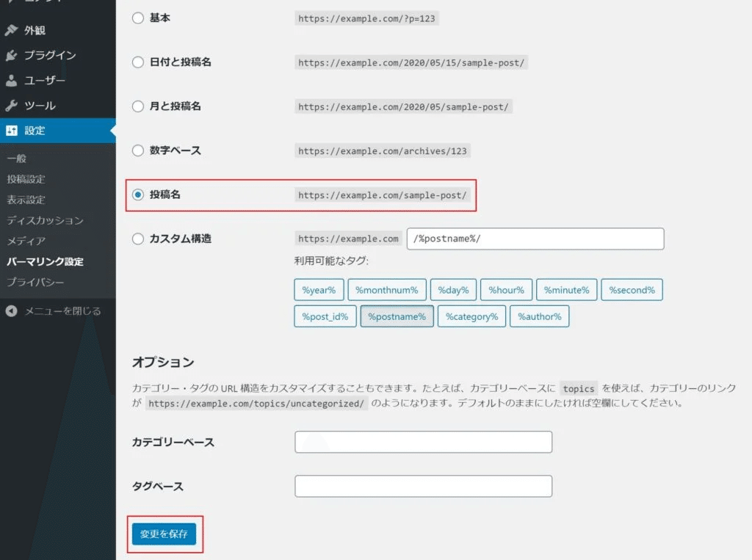Click the カテゴリーベース input field
The image size is (752, 560).
click(422, 441)
